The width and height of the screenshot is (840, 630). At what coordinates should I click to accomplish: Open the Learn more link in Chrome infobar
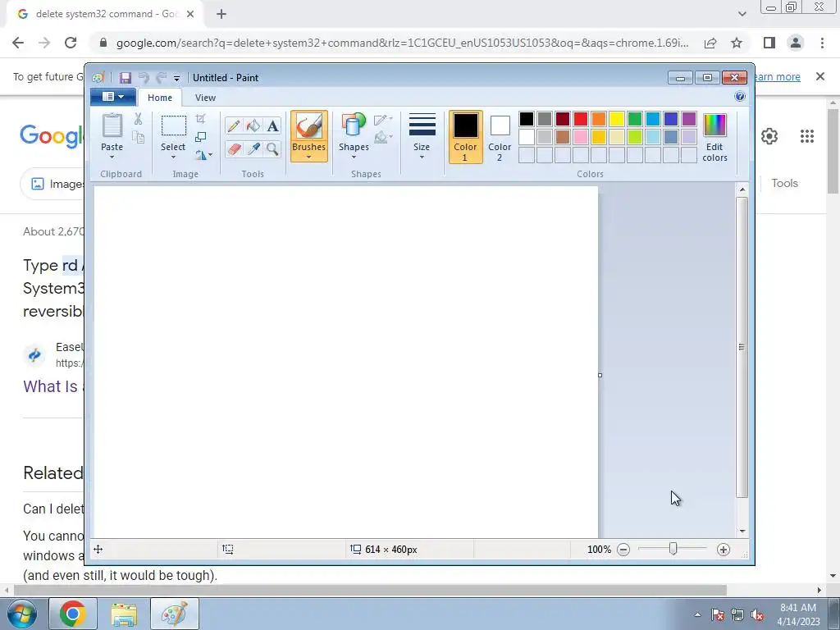(x=777, y=76)
